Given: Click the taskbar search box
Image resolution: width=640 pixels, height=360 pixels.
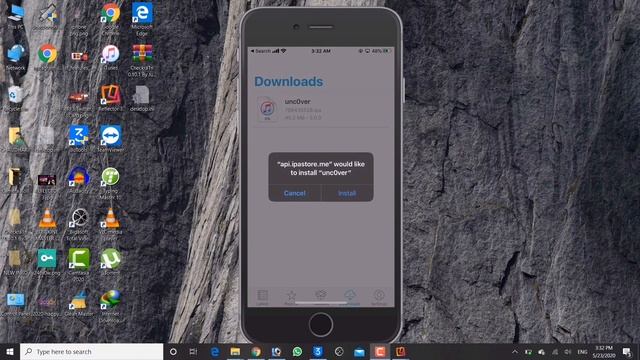Looking at the screenshot, I should point(91,351).
